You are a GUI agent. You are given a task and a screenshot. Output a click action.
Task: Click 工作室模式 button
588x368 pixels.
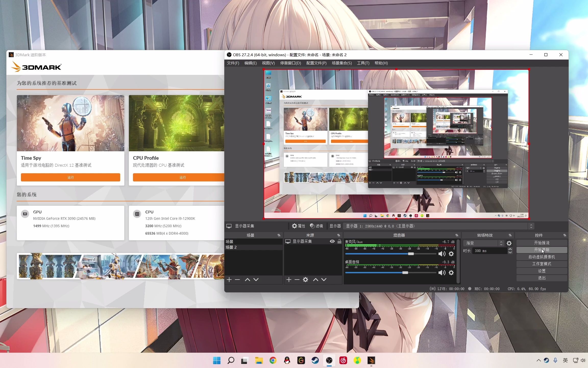click(542, 264)
